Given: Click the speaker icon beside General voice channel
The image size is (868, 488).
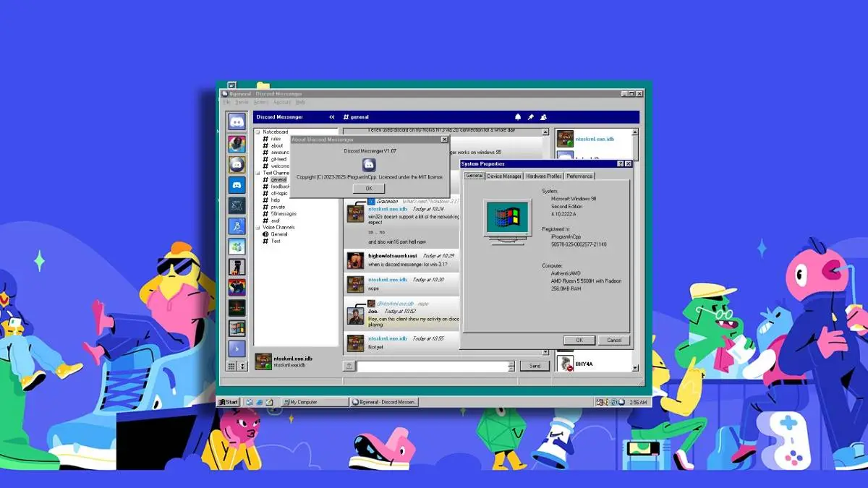Looking at the screenshot, I should 265,234.
